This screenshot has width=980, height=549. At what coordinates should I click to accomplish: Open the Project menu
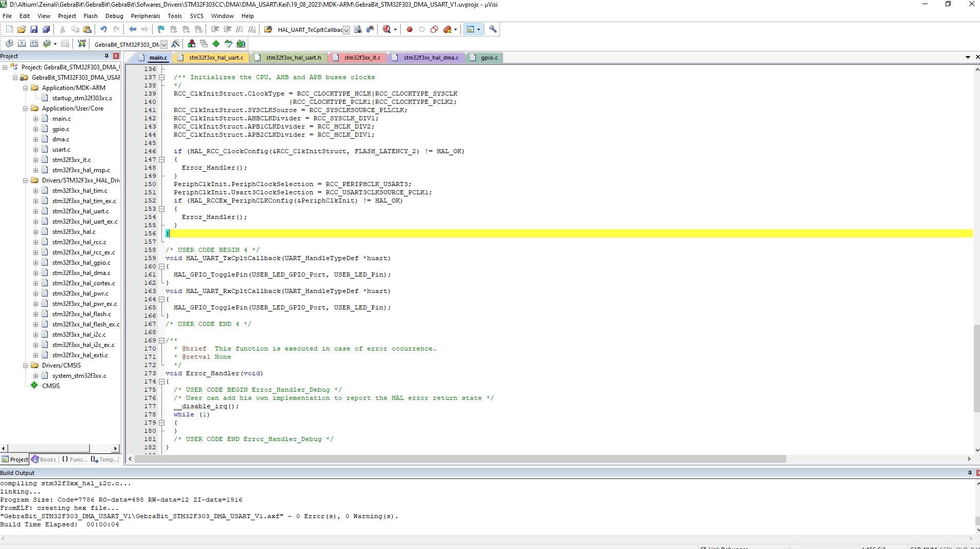pyautogui.click(x=67, y=16)
